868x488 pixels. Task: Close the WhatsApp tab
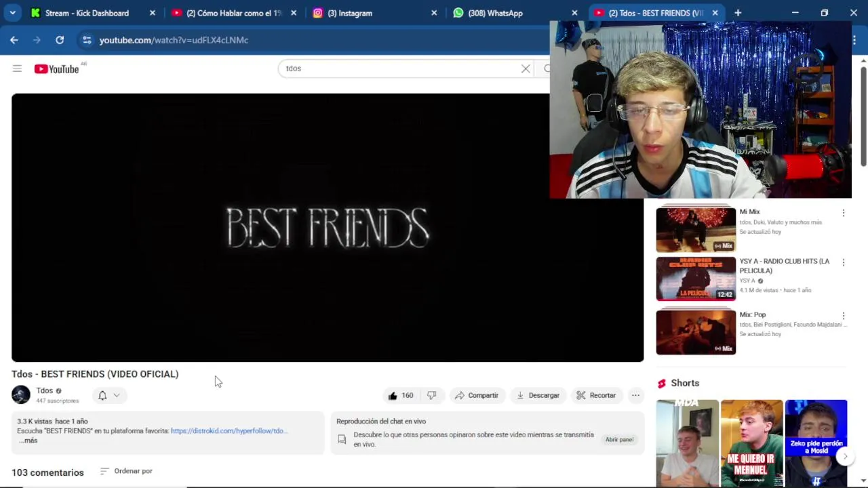click(574, 13)
